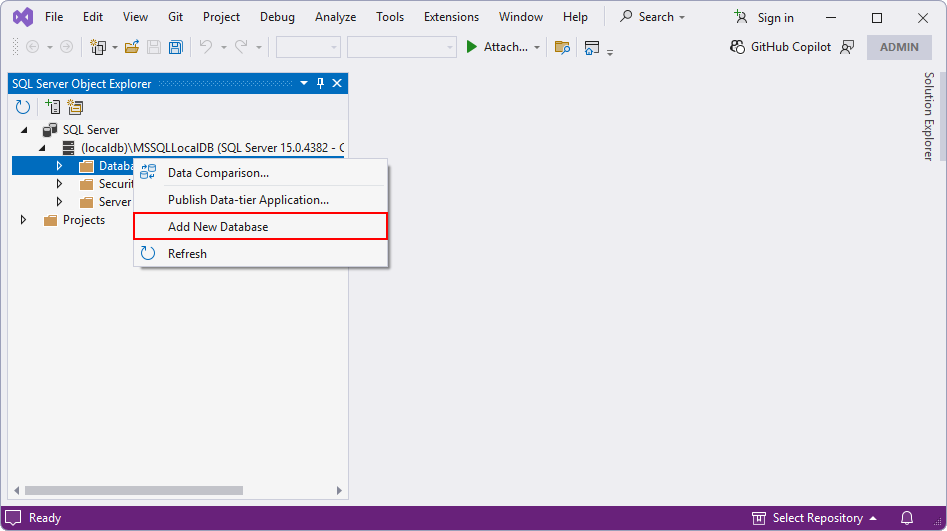Click the Add SQL Server icon
The width and height of the screenshot is (947, 531).
pos(53,107)
